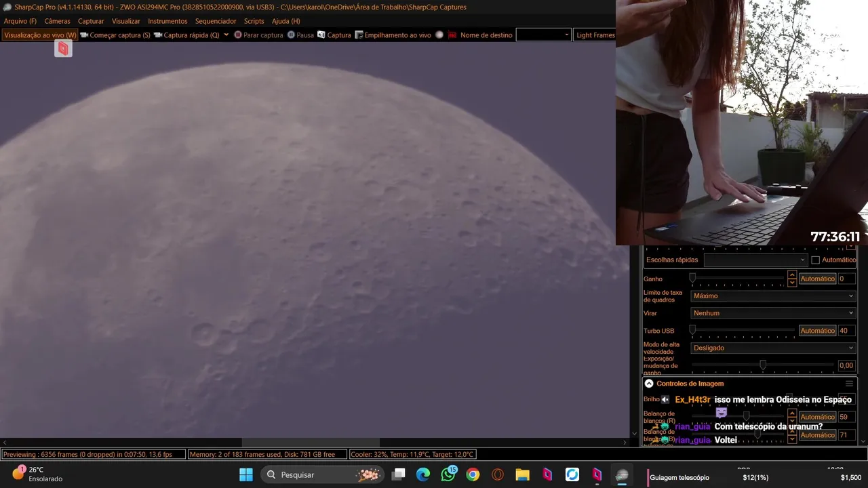The height and width of the screenshot is (488, 868).
Task: Click the Light Frames selector
Action: click(x=595, y=35)
